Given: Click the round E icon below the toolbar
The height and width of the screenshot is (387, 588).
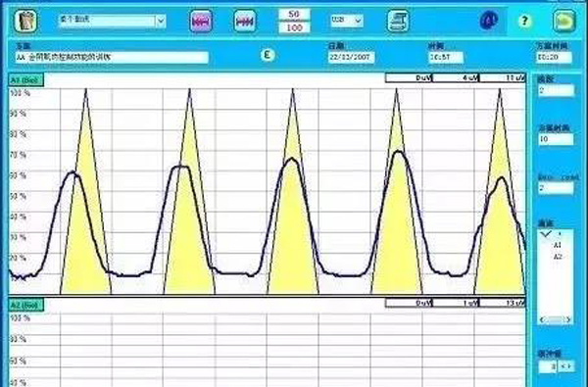Looking at the screenshot, I should tap(268, 56).
